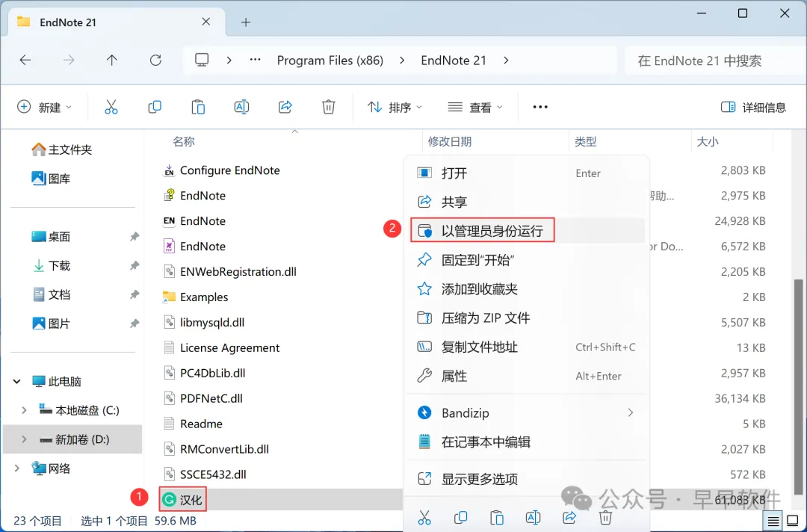Click the EndNote 21 breadcrumb

point(454,61)
